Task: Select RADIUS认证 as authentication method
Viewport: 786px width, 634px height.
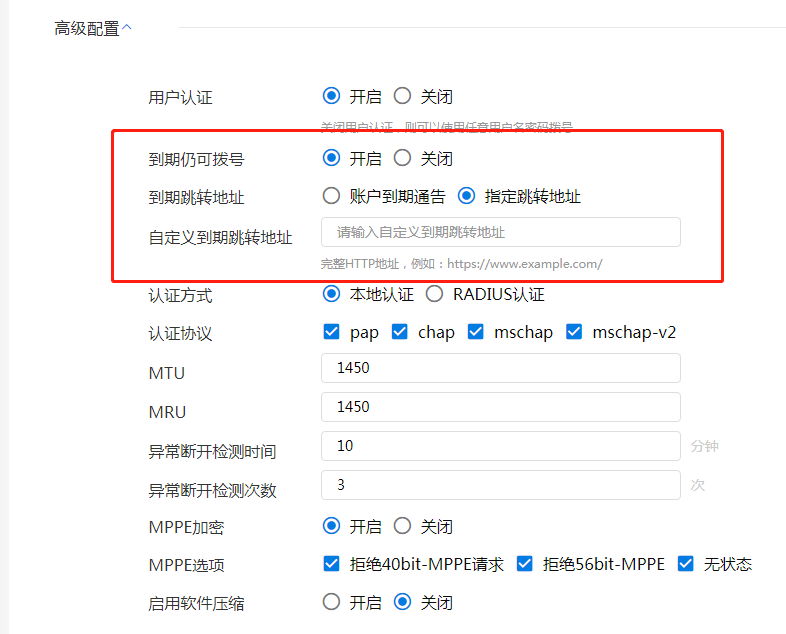Action: point(435,294)
